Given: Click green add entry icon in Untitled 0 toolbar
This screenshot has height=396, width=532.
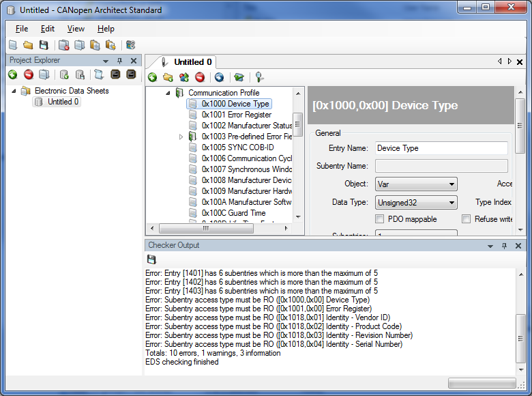Looking at the screenshot, I should [152, 77].
